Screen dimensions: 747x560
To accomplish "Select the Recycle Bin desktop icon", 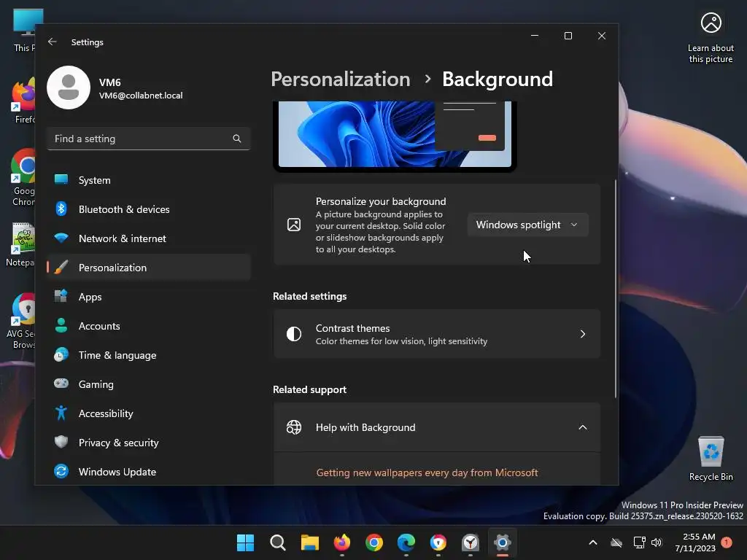I will click(711, 459).
